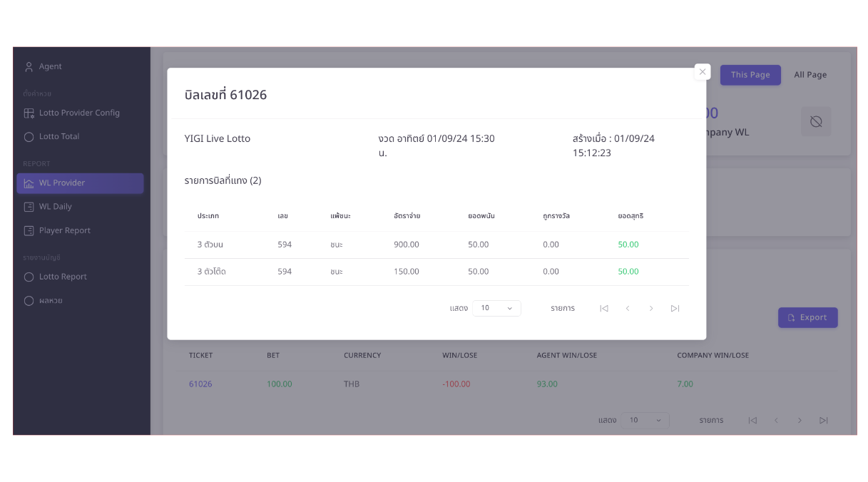Click previous page arrow in dialog
The width and height of the screenshot is (868, 482).
point(628,309)
